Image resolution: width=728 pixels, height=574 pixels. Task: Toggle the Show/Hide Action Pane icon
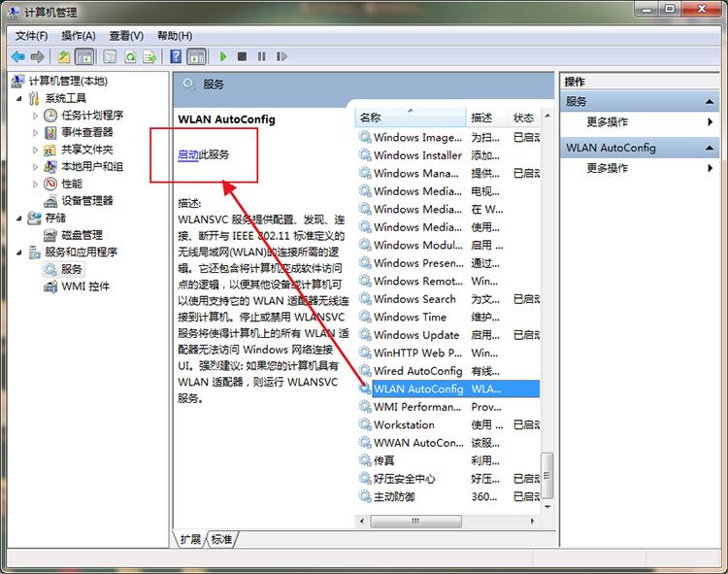click(196, 56)
